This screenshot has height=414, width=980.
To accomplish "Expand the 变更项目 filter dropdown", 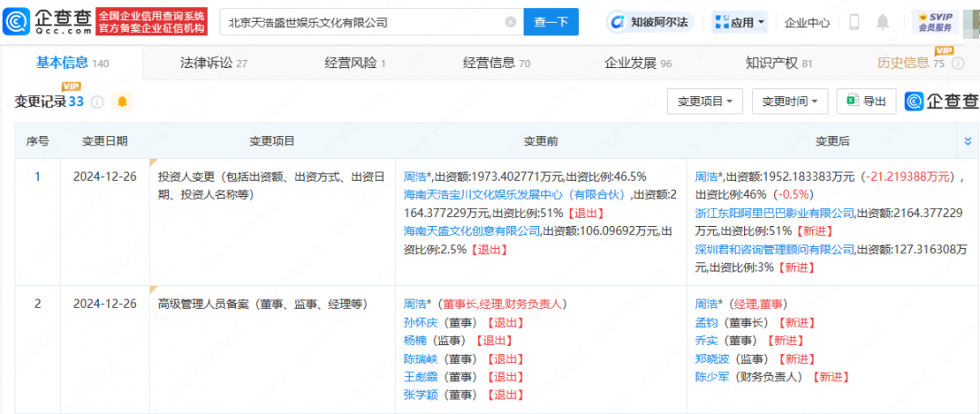I will point(705,102).
